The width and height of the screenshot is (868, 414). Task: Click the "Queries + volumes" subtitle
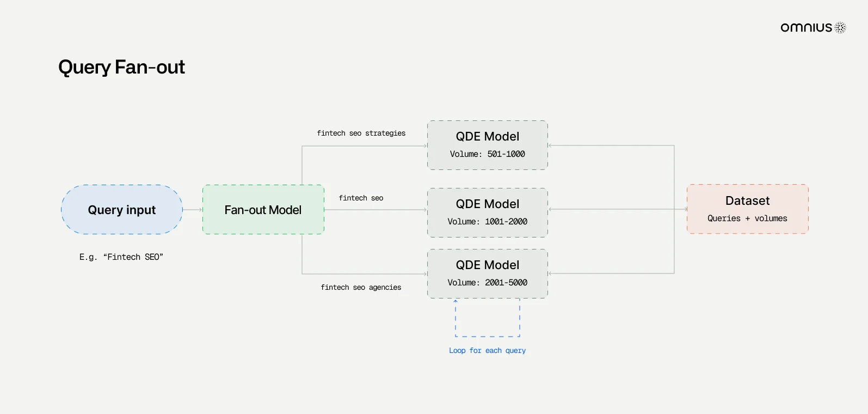(747, 218)
